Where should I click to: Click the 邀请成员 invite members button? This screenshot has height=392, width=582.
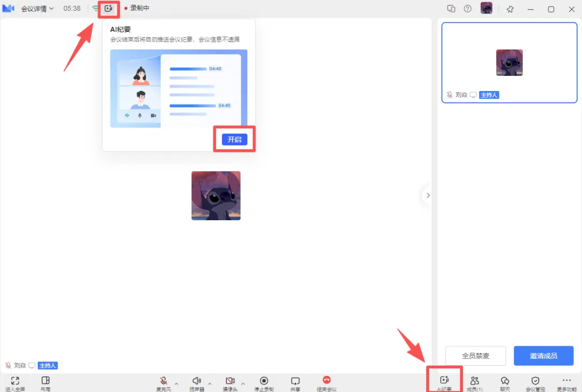pyautogui.click(x=544, y=356)
